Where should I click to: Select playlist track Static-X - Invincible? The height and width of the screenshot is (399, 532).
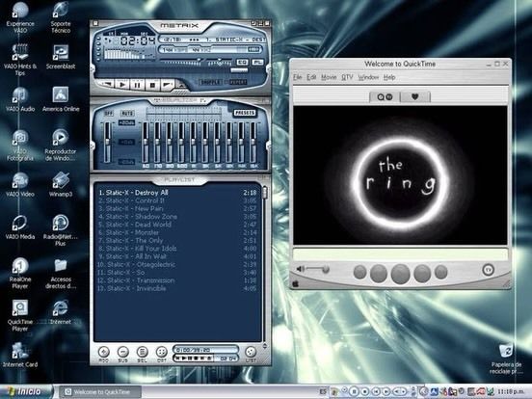click(x=177, y=289)
